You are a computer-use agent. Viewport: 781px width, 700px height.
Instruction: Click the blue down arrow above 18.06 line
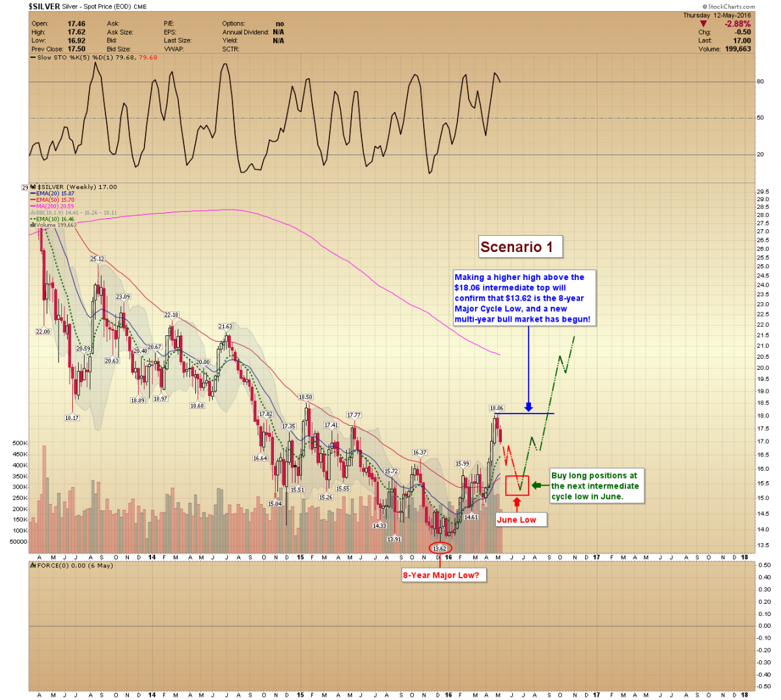[528, 406]
